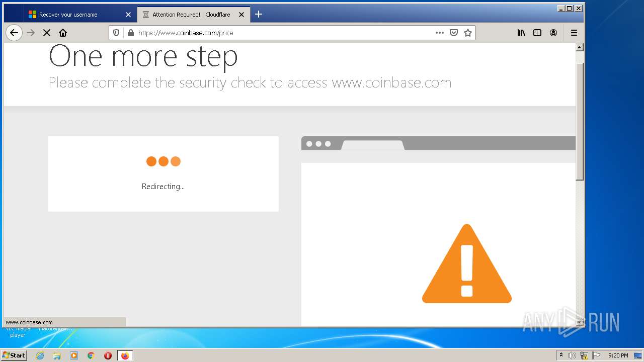Open network status tray icon
Screen dimensions: 644x362
584,355
